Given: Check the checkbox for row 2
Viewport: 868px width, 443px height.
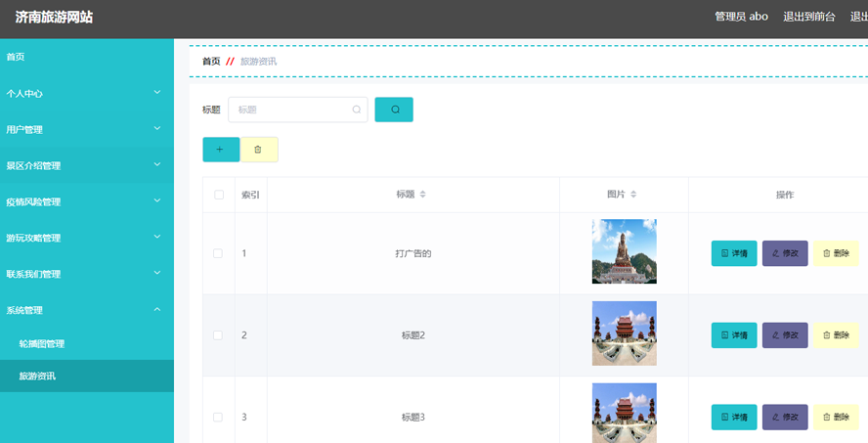Looking at the screenshot, I should [x=218, y=335].
